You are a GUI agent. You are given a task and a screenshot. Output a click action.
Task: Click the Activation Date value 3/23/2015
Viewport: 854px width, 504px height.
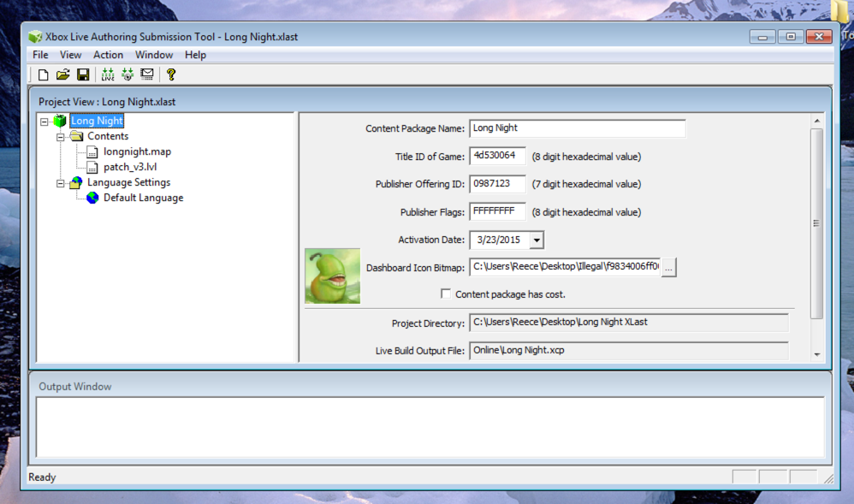click(499, 240)
